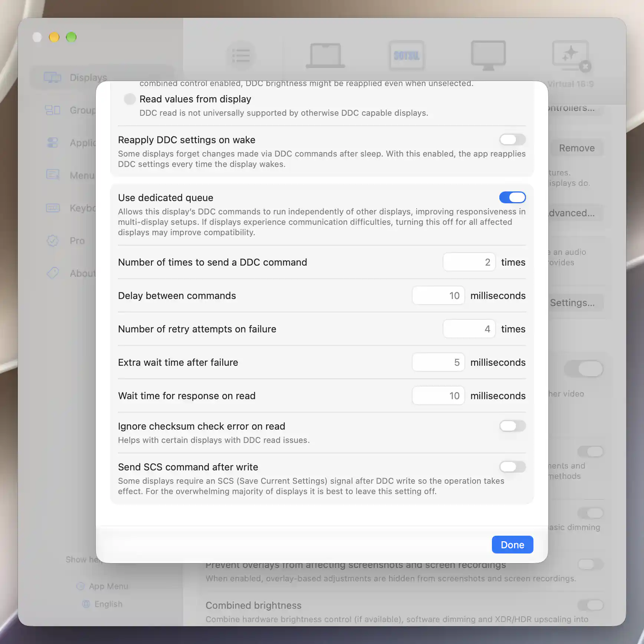Image resolution: width=644 pixels, height=644 pixels.
Task: Click the Groups icon in the sidebar
Action: pyautogui.click(x=52, y=110)
